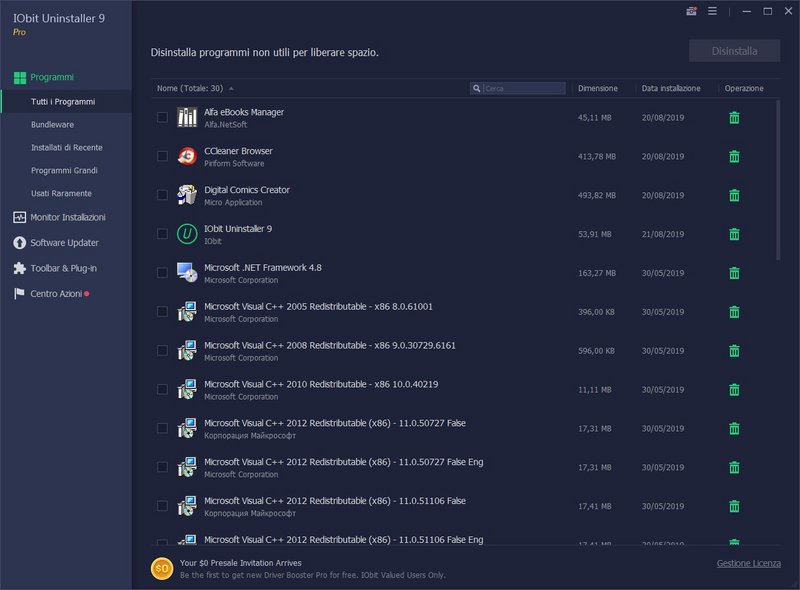Select the Microsoft .NET Framework 4.8 row
This screenshot has height=590, width=800.
pyautogui.click(x=463, y=273)
